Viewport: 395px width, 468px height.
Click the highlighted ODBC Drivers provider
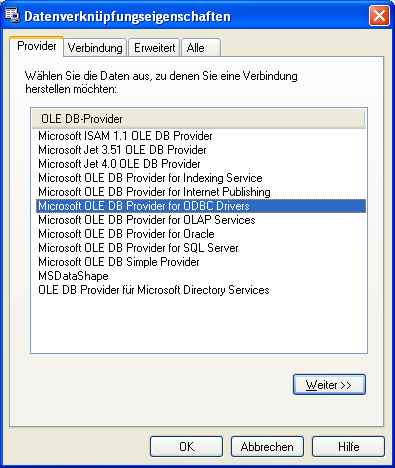coord(201,206)
